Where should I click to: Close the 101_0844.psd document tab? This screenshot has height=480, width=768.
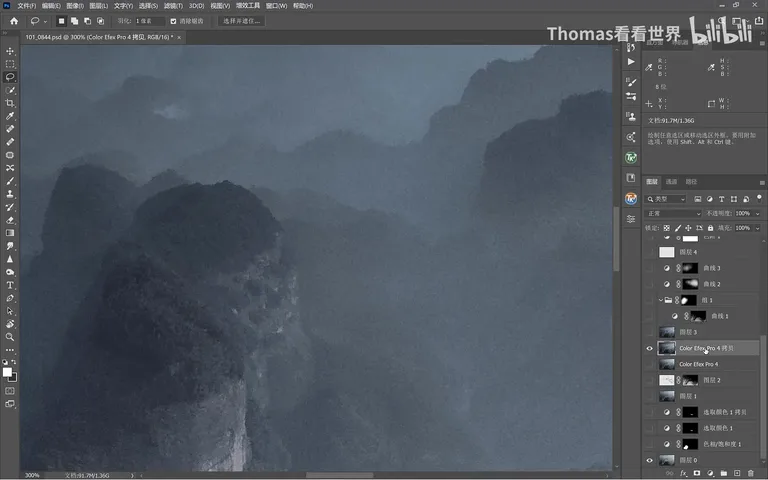(179, 37)
